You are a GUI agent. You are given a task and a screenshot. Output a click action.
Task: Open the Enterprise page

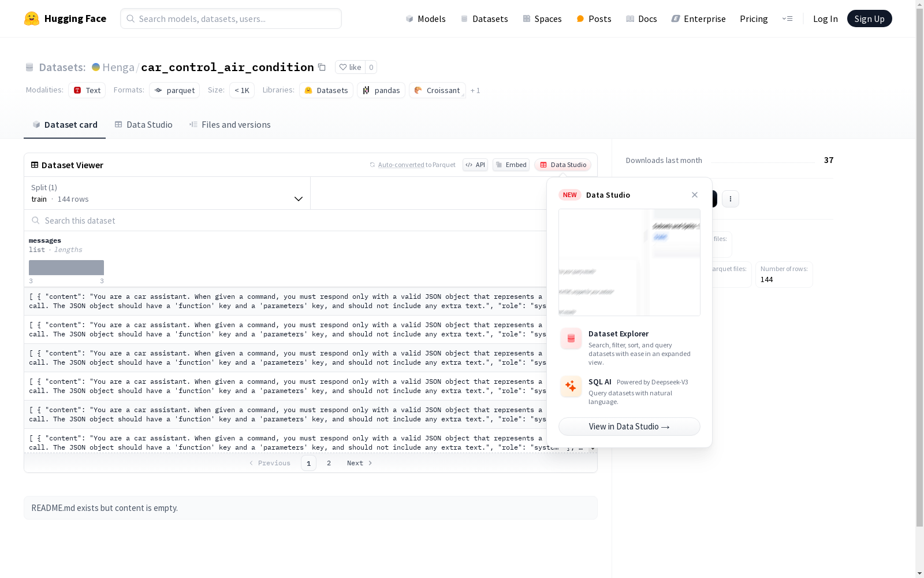tap(698, 18)
